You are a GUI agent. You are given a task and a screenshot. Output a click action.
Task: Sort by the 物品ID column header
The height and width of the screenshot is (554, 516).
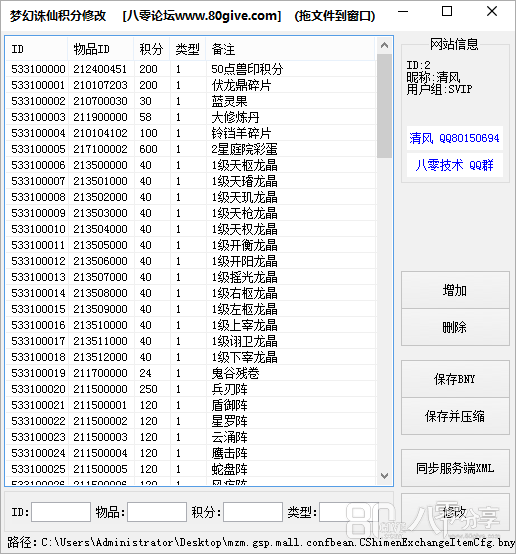point(101,49)
